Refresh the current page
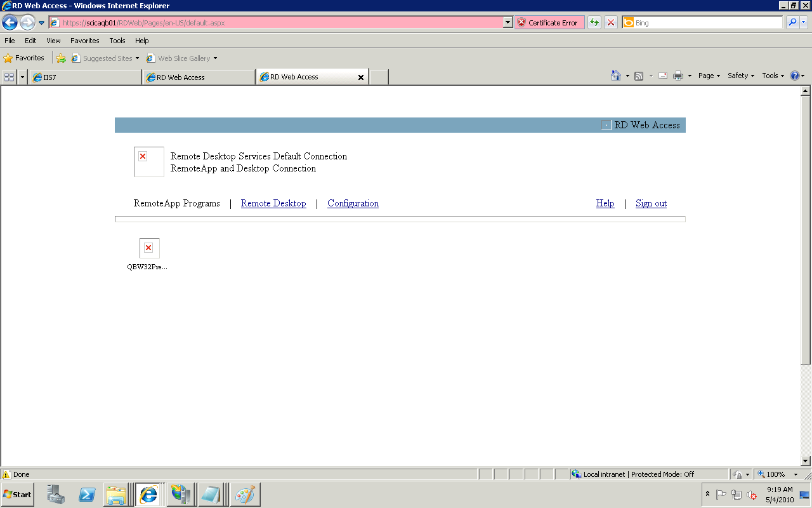812x508 pixels. point(594,22)
